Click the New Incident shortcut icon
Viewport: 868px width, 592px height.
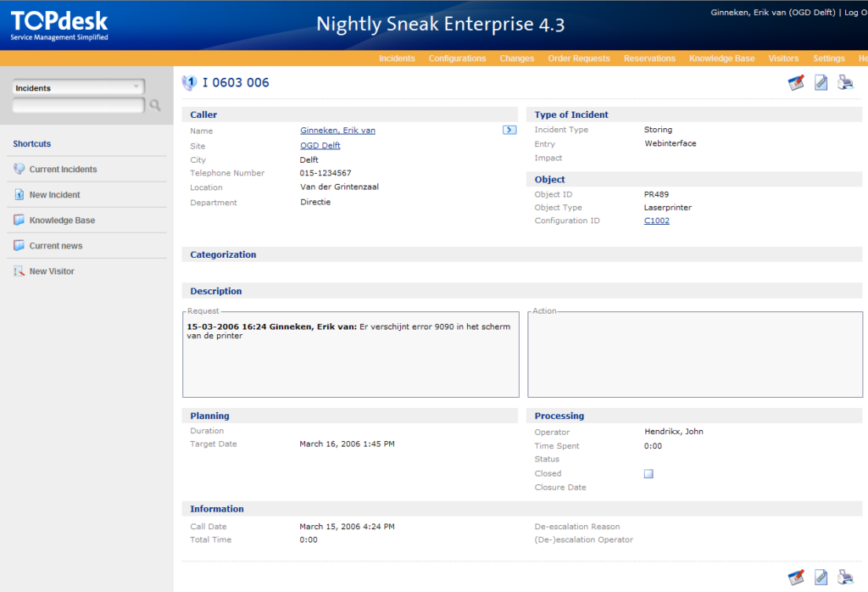tap(19, 195)
